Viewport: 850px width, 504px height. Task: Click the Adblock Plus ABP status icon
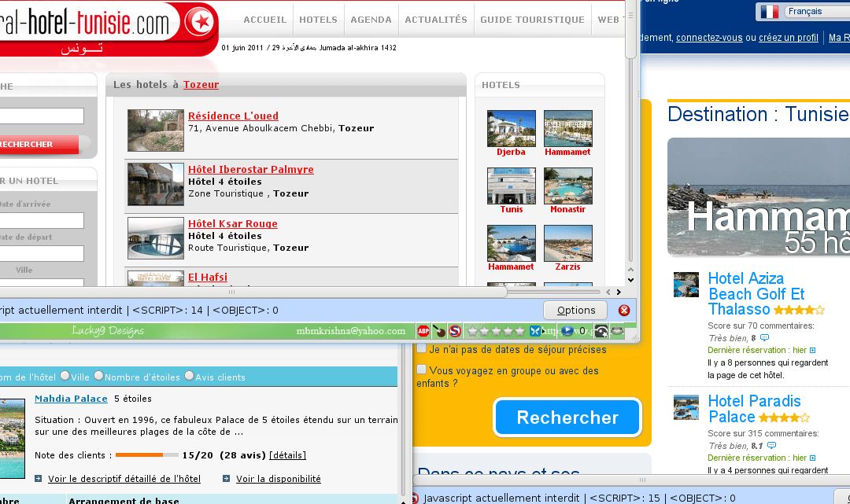(423, 331)
